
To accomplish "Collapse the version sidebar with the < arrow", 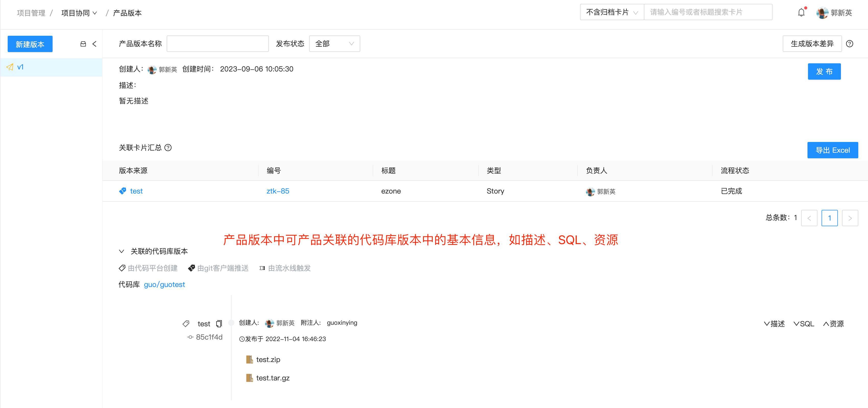I will 95,44.
